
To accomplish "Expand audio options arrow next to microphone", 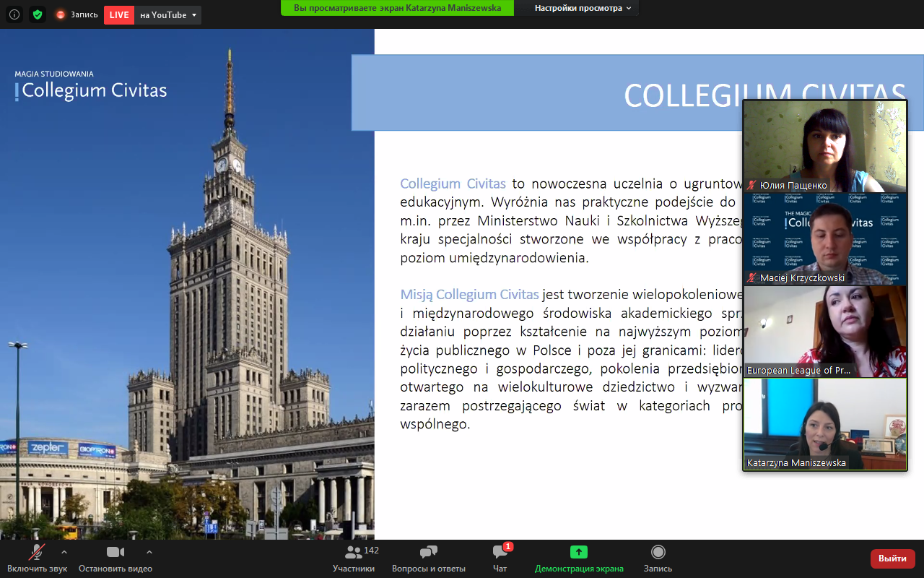I will click(x=64, y=551).
